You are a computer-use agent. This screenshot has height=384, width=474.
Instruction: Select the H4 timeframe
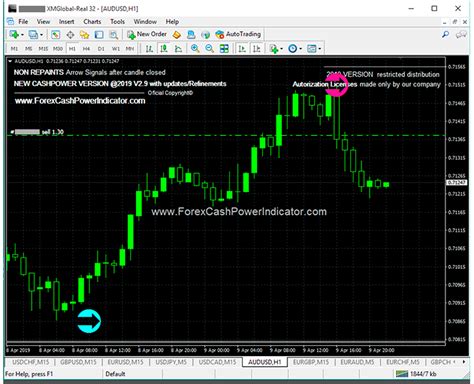[x=86, y=49]
